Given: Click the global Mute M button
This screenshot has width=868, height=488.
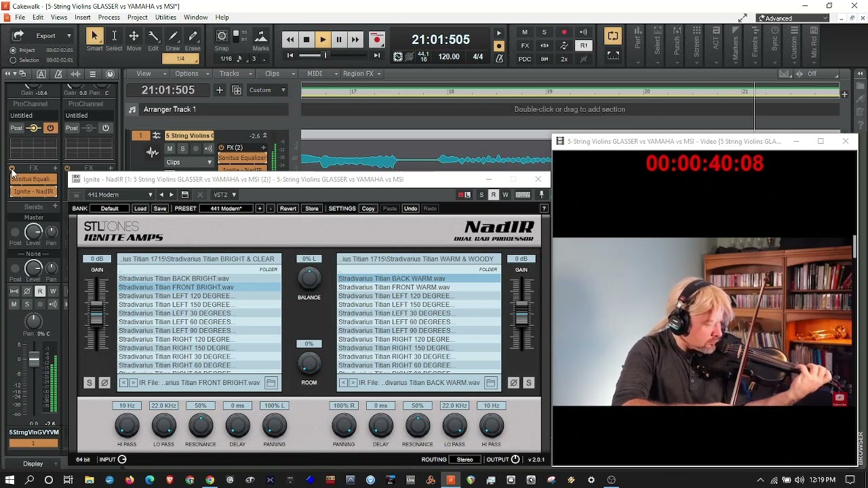Looking at the screenshot, I should [524, 32].
